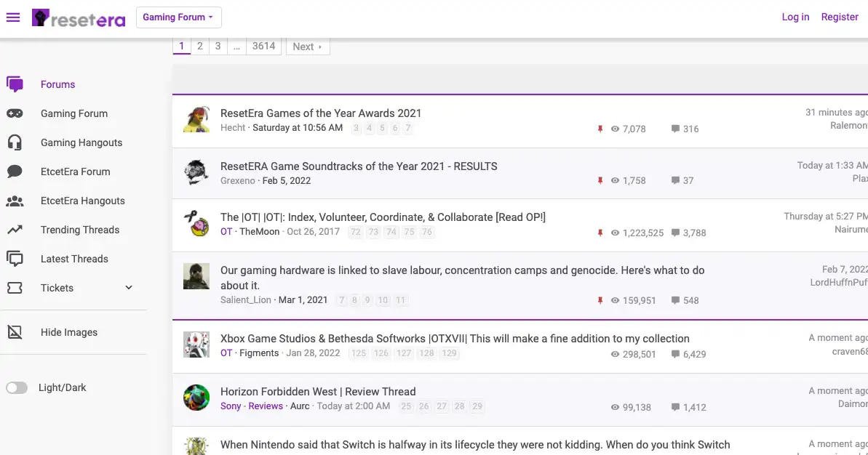Open Grexeno's avatar thumbnail
Image resolution: width=868 pixels, height=455 pixels.
(196, 172)
